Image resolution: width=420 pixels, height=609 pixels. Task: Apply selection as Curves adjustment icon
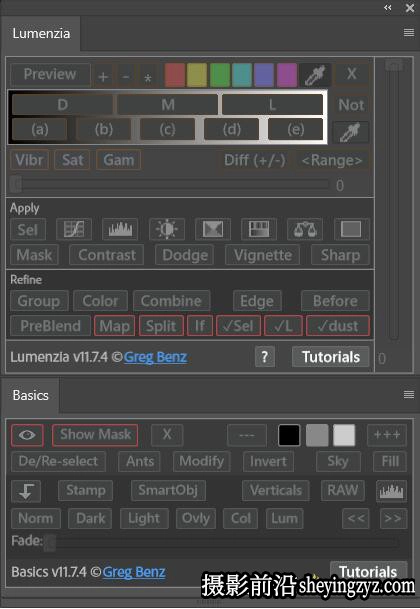click(x=74, y=230)
